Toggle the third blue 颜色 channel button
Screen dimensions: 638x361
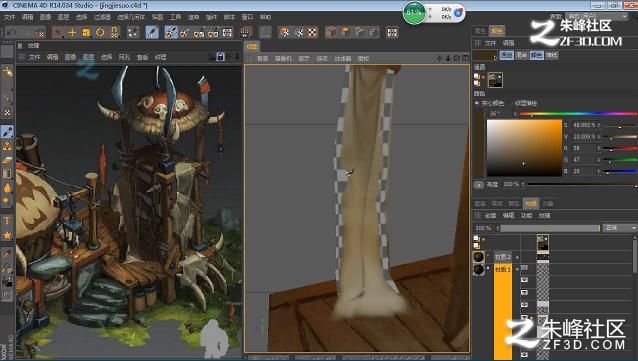[x=536, y=55]
